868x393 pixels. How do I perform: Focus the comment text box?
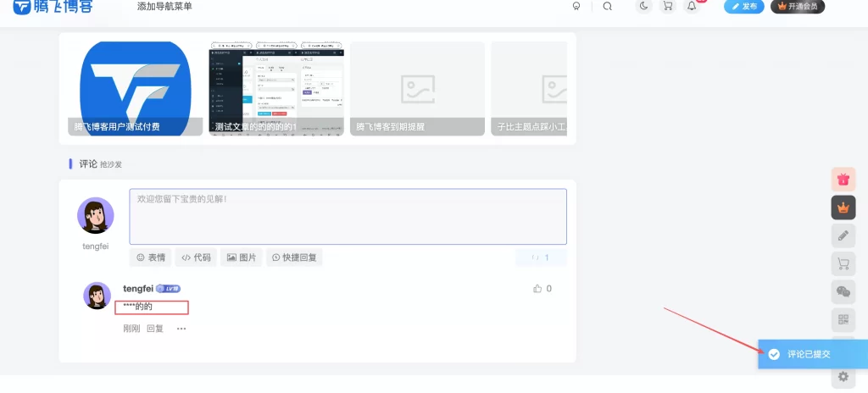pyautogui.click(x=348, y=216)
